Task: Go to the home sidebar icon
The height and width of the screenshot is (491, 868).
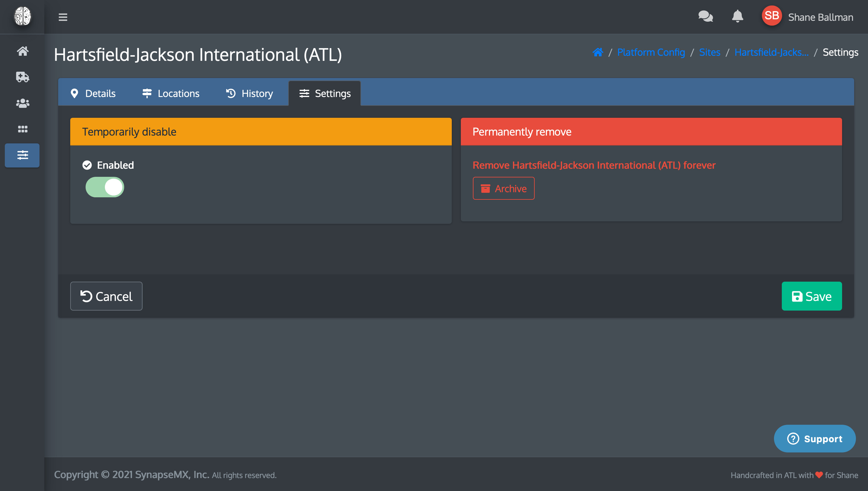Action: tap(22, 51)
